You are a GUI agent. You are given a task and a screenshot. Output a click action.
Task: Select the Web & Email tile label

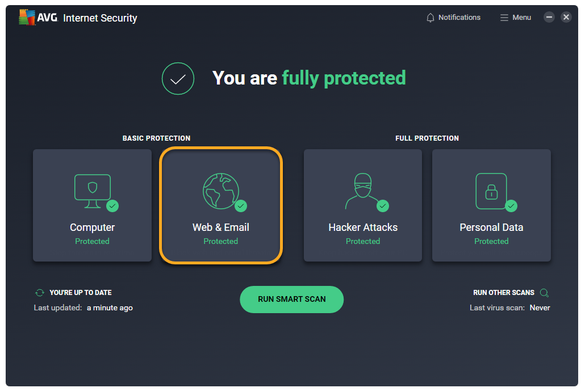(220, 227)
